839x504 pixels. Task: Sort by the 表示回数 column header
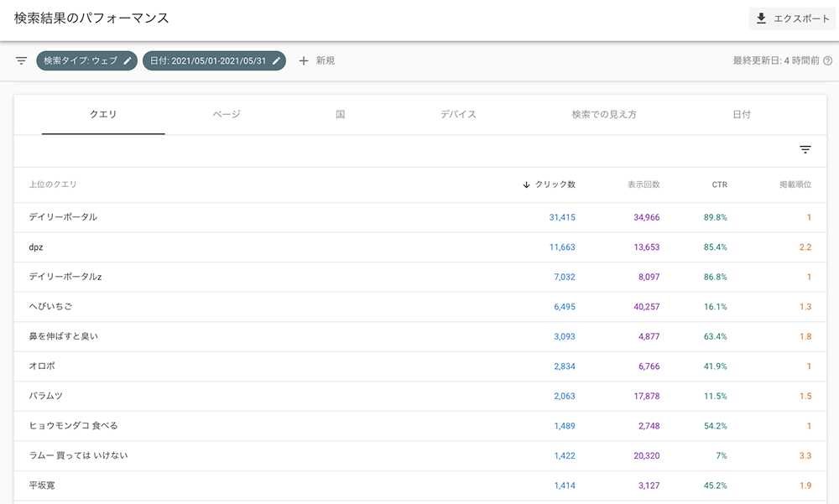pyautogui.click(x=644, y=184)
